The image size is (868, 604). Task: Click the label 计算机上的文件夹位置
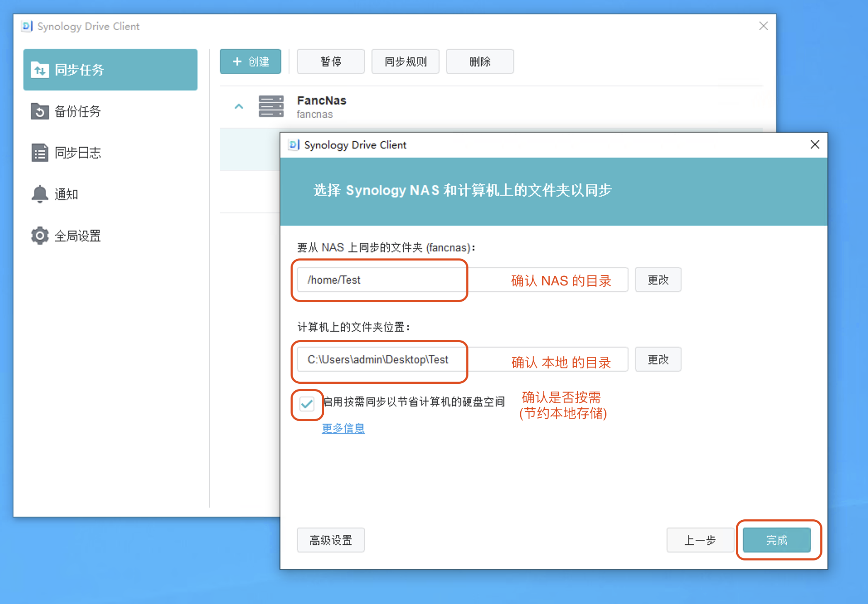pyautogui.click(x=354, y=327)
